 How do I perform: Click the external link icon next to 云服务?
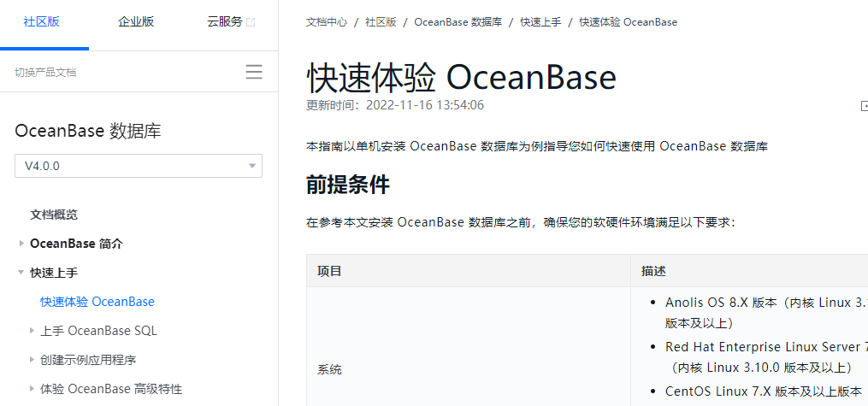click(x=251, y=23)
